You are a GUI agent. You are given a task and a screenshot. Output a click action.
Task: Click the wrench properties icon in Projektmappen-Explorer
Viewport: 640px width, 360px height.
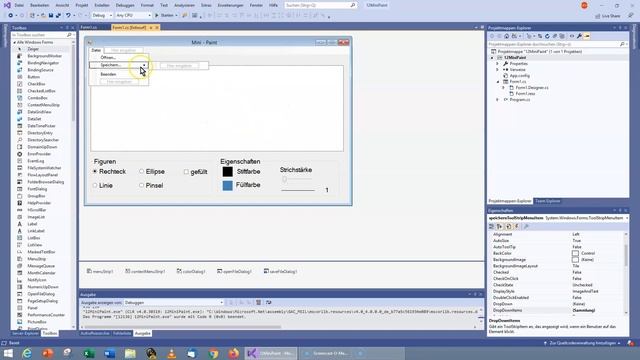[x=579, y=36]
